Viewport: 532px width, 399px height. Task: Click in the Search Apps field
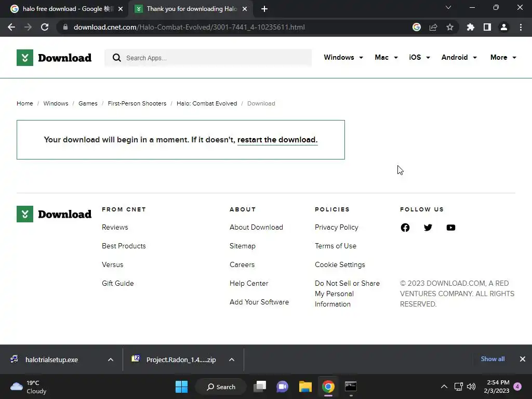tap(208, 58)
